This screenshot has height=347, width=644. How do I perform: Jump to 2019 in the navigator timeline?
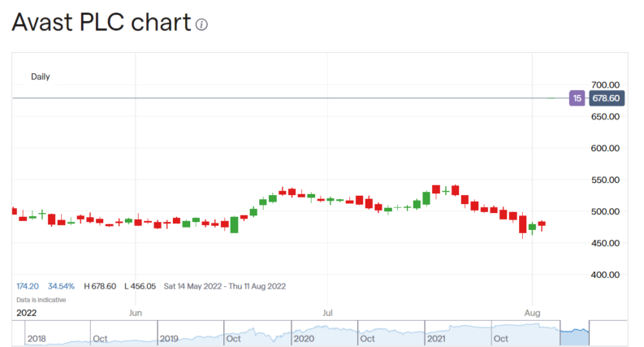pyautogui.click(x=169, y=339)
